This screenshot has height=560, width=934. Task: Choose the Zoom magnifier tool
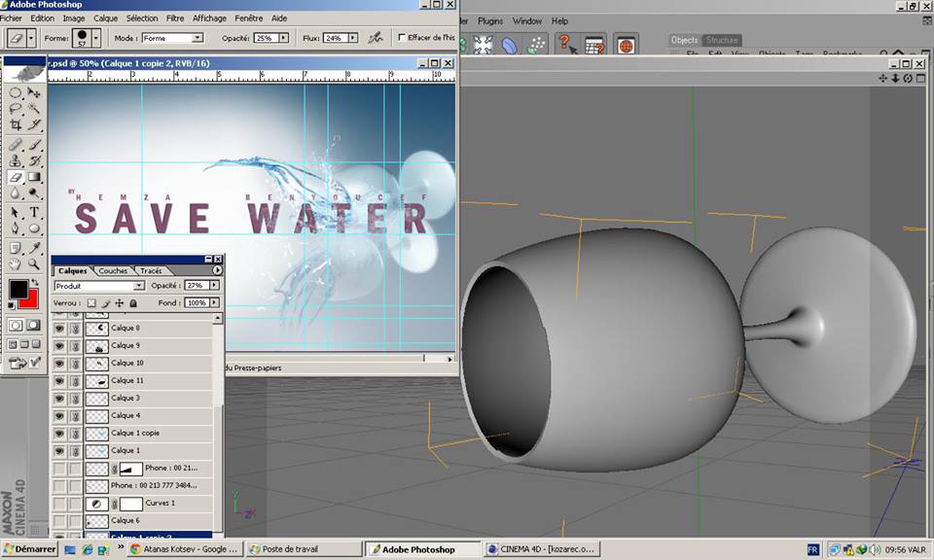click(x=34, y=263)
